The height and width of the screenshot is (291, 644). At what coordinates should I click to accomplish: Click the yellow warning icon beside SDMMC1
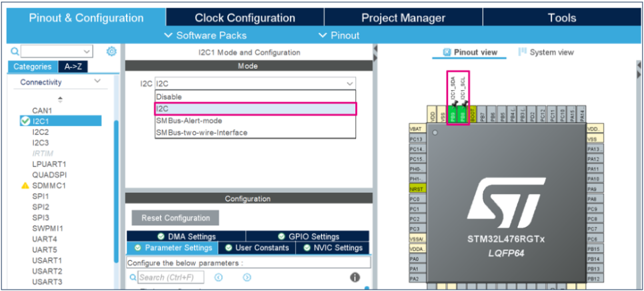pos(25,186)
